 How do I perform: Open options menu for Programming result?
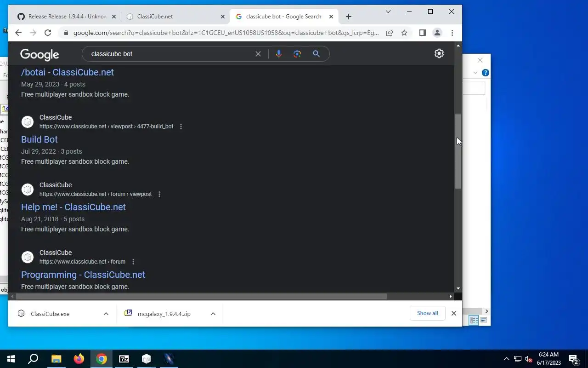coord(133,262)
